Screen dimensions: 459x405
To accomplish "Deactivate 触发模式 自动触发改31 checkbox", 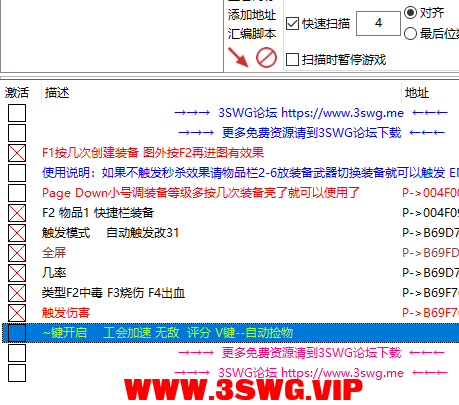I will click(17, 233).
